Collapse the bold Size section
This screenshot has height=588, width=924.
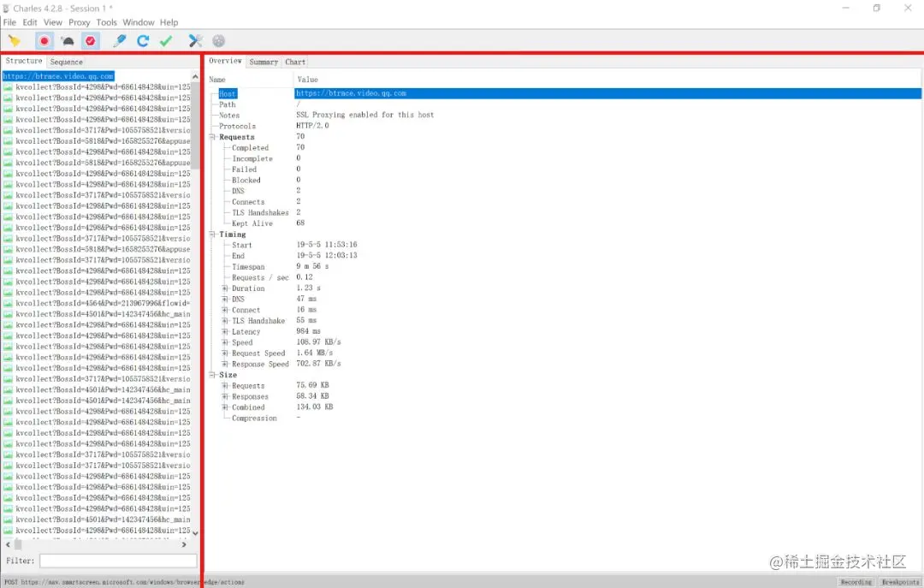point(213,375)
